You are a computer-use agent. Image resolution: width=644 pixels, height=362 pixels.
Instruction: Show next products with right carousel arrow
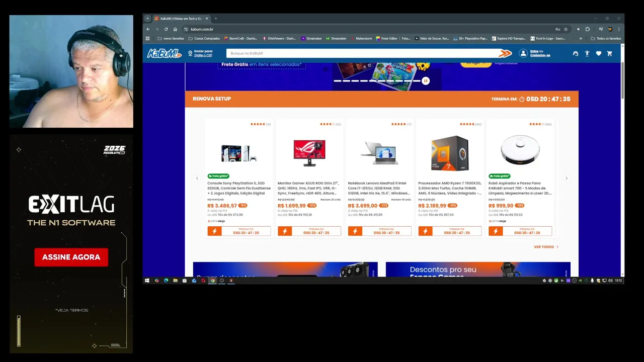(x=566, y=178)
